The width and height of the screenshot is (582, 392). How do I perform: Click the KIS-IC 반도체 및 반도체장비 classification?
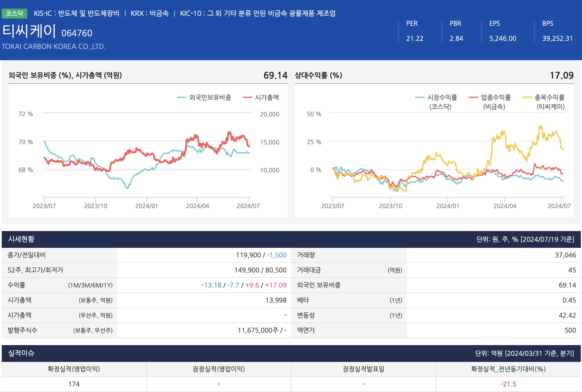click(x=76, y=13)
